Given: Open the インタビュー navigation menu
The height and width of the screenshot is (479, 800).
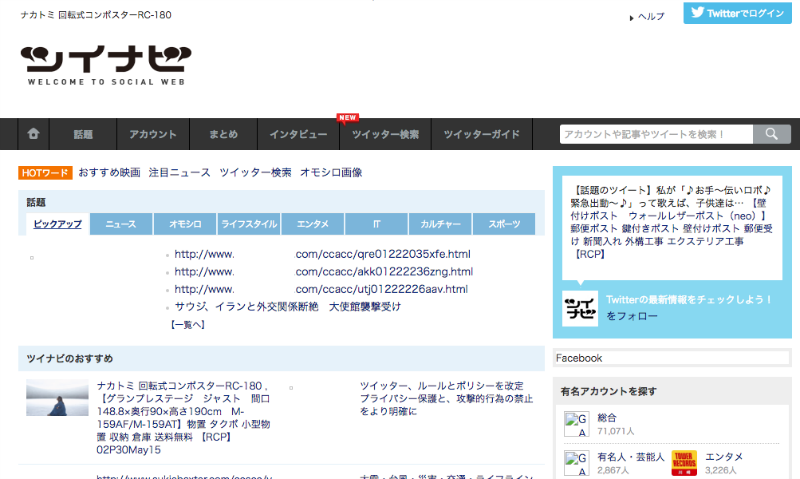Looking at the screenshot, I should (298, 134).
